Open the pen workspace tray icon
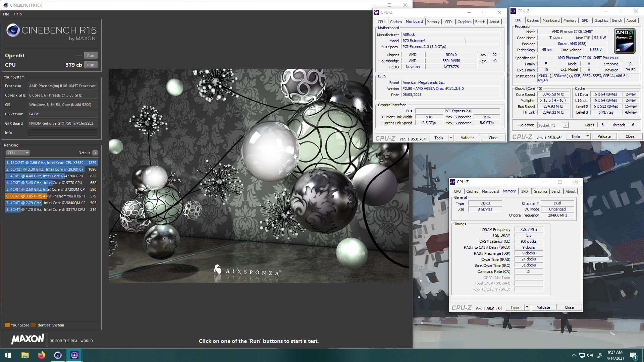The image size is (644, 362). [x=599, y=355]
